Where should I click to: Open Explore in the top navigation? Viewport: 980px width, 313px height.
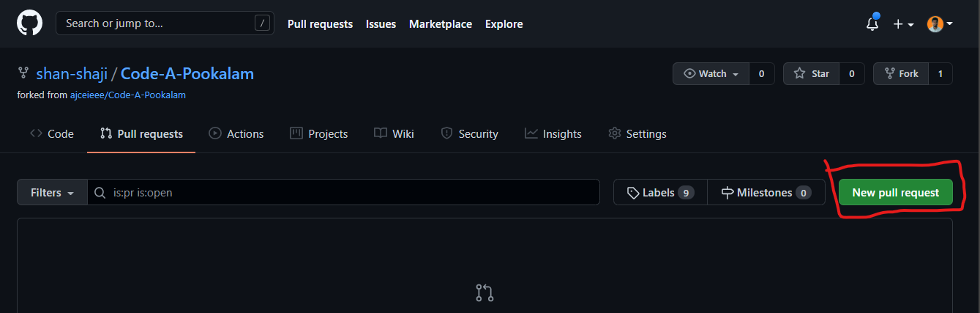click(x=504, y=24)
